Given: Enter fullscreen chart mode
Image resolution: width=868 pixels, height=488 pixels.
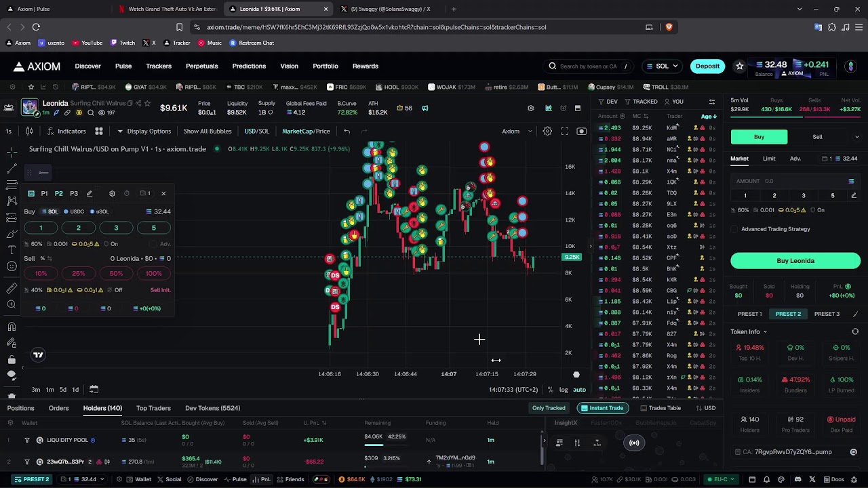Looking at the screenshot, I should pyautogui.click(x=564, y=131).
